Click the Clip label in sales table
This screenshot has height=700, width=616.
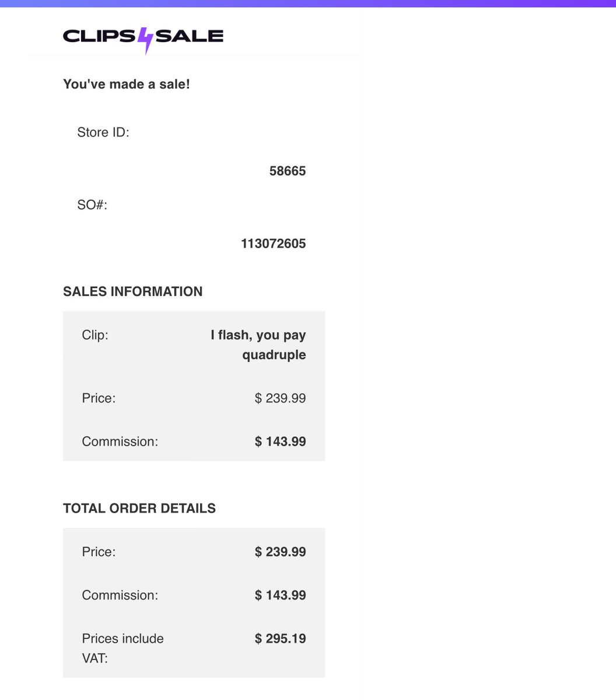point(95,335)
